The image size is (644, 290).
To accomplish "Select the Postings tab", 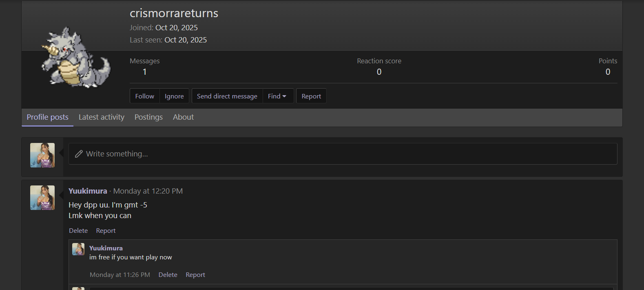I will (x=148, y=117).
